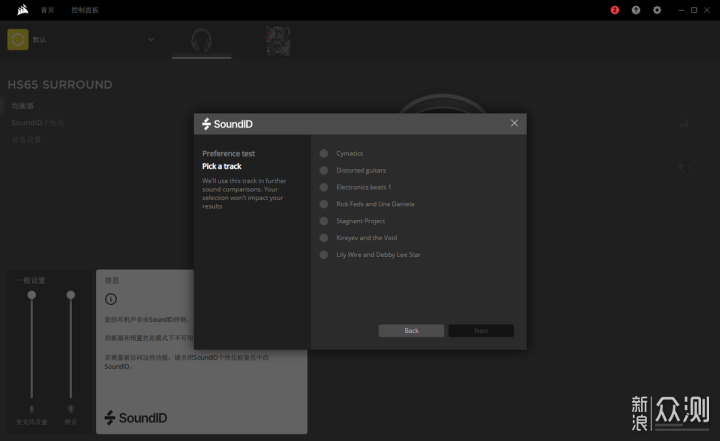Image resolution: width=720 pixels, height=441 pixels.
Task: Click the Back button
Action: click(411, 331)
